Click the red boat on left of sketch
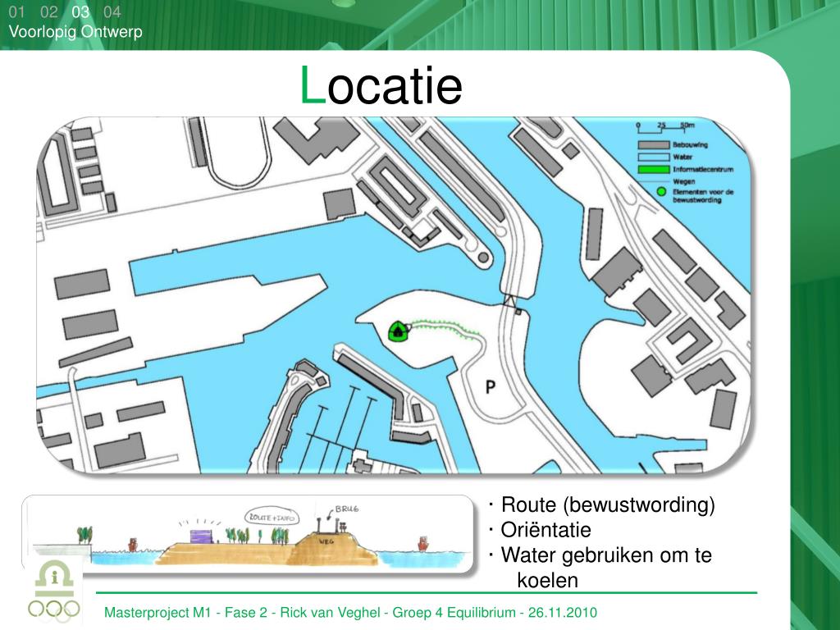This screenshot has width=840, height=630. point(133,546)
